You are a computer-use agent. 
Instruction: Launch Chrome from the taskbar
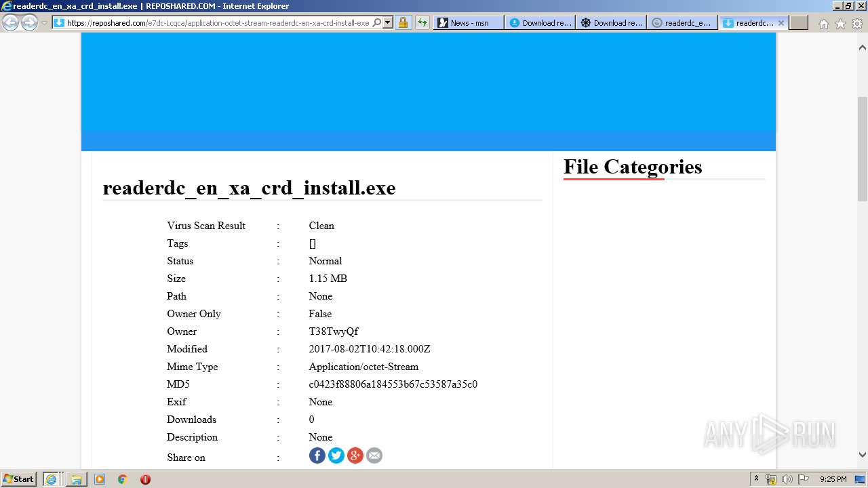point(122,479)
